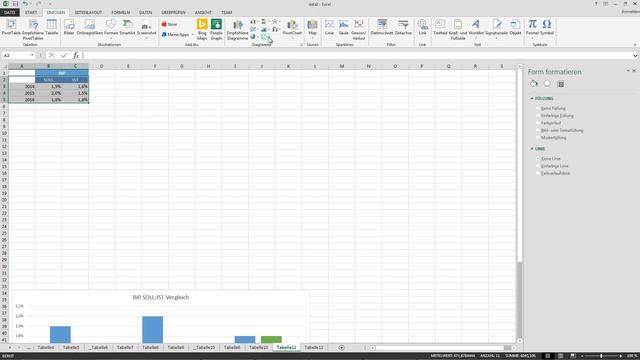
Task: Insert Kopf- und Fußzeile
Action: (458, 30)
